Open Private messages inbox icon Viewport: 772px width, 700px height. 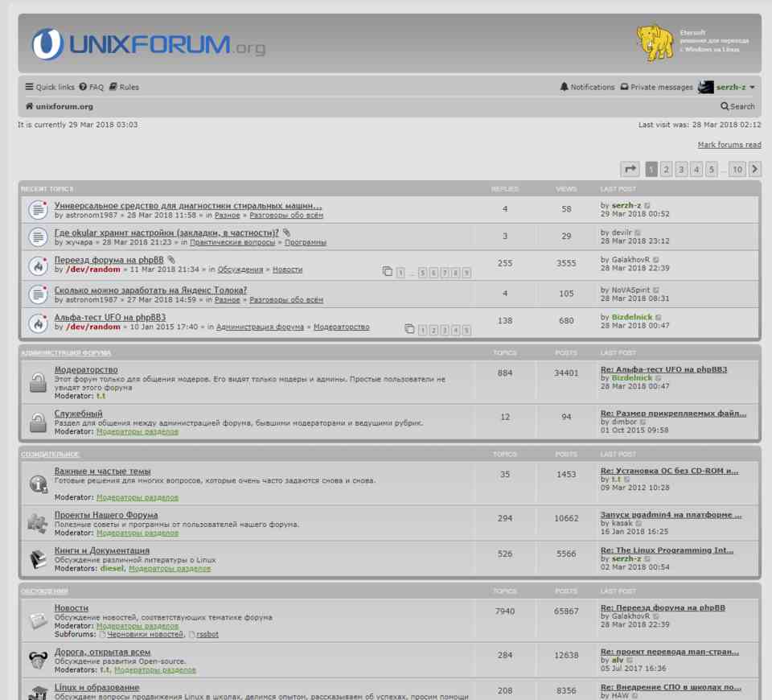click(x=623, y=87)
